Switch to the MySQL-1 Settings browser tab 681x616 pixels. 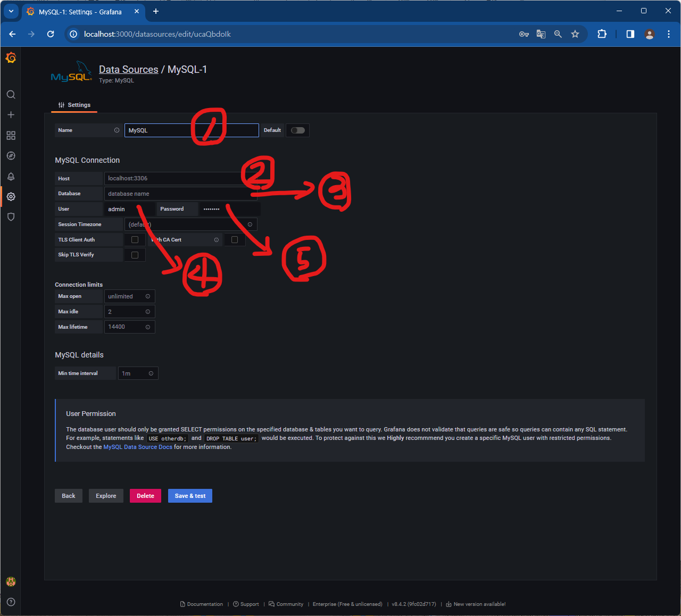click(80, 12)
